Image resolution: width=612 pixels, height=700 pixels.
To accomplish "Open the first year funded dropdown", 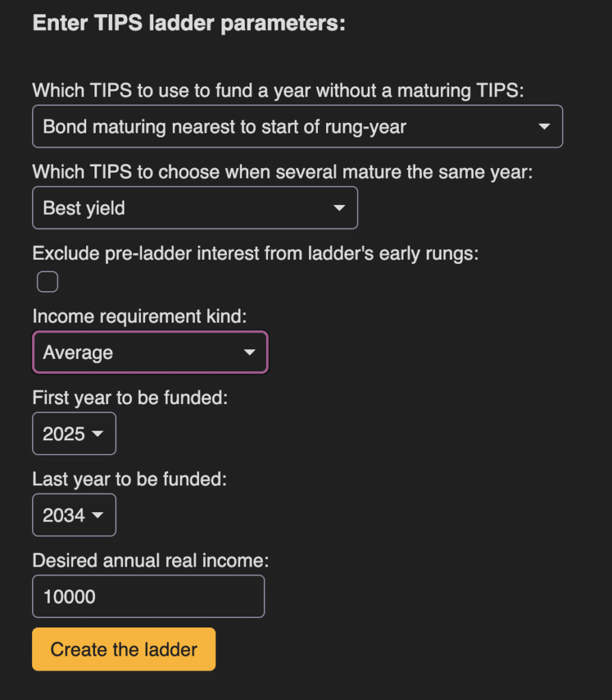I will pos(74,433).
